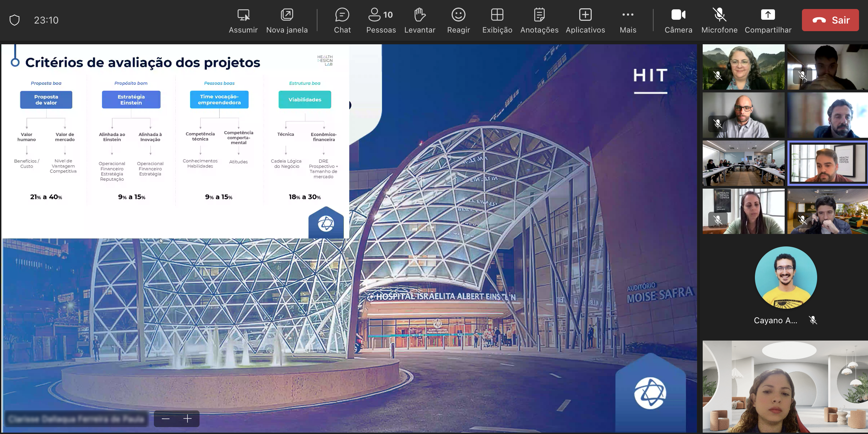Image resolution: width=868 pixels, height=434 pixels.
Task: Click the Assumir control button
Action: (x=243, y=21)
